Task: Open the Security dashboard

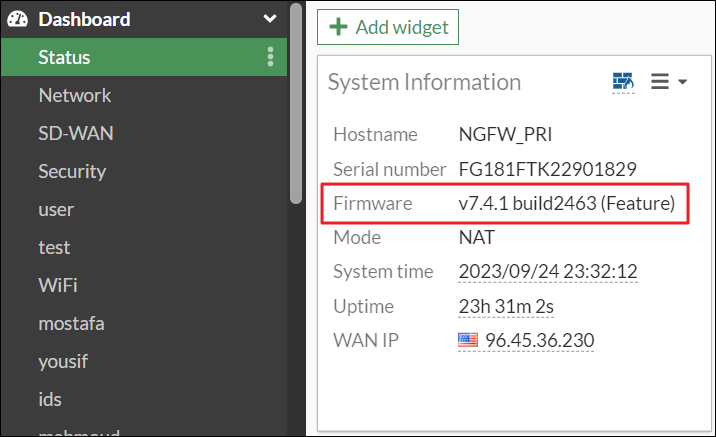Action: (x=72, y=172)
